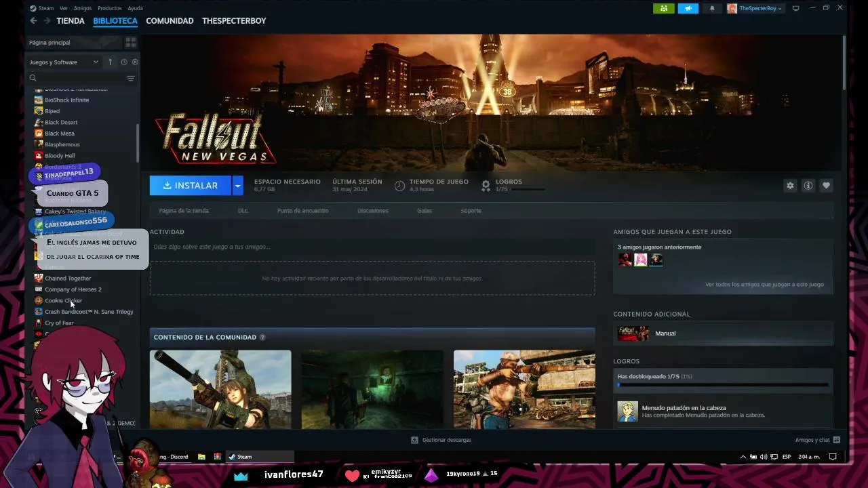Select Crash Bandicoot N. Sane Trilogy
The height and width of the screenshot is (488, 868).
pyautogui.click(x=89, y=312)
